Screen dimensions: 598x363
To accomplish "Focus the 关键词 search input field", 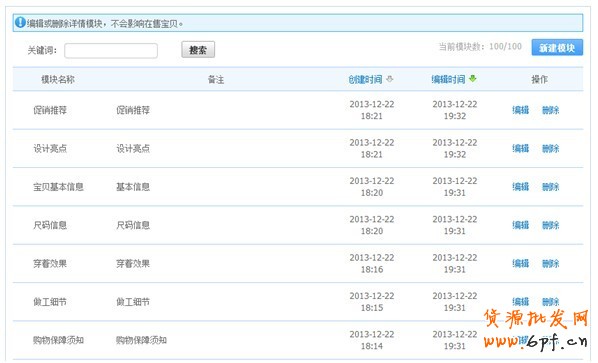I will pos(111,50).
